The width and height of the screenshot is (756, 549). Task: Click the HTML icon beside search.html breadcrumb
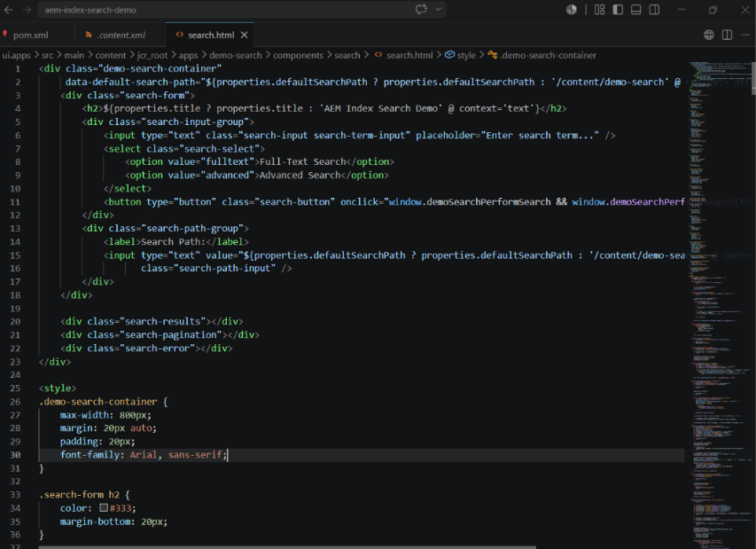(x=378, y=55)
